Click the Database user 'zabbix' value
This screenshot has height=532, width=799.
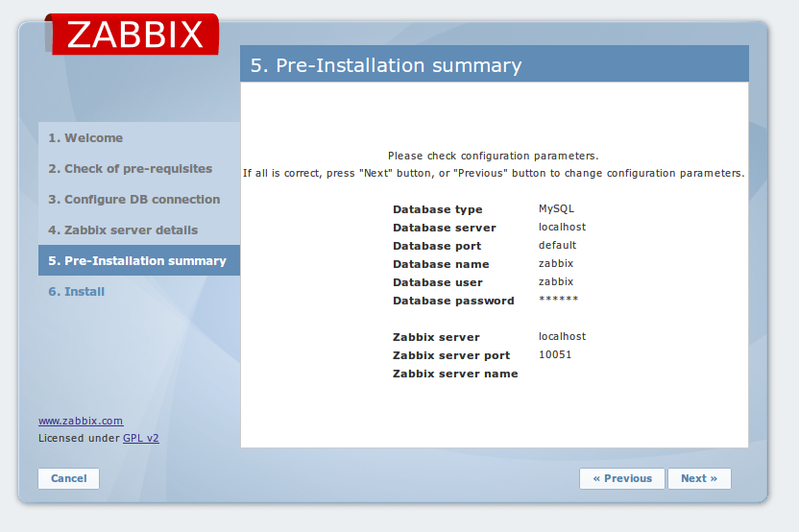coord(556,281)
